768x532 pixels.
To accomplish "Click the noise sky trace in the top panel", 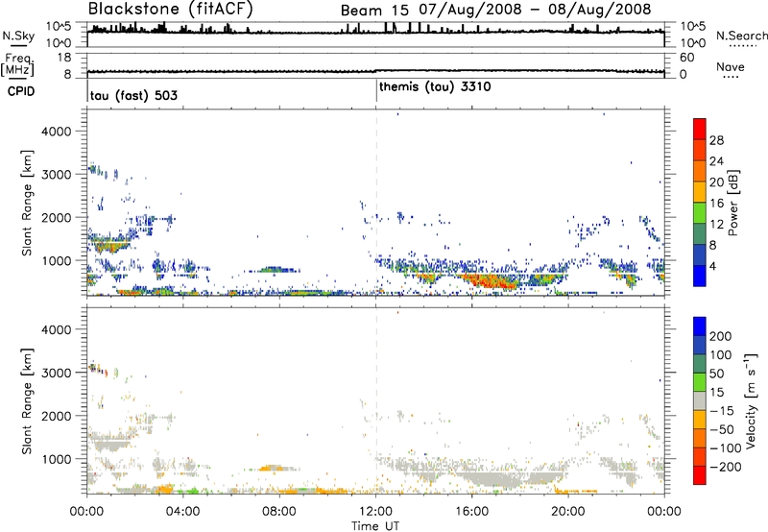I will click(x=375, y=32).
